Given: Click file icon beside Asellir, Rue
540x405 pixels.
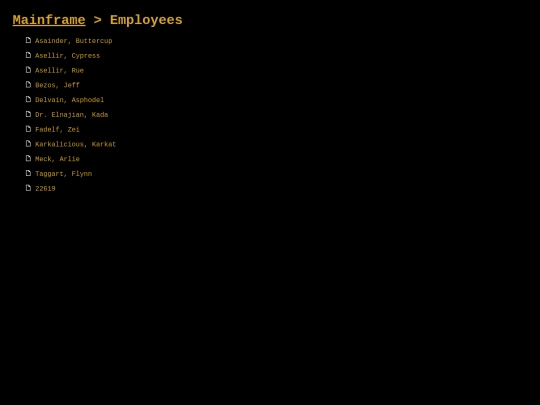Looking at the screenshot, I should coord(28,70).
